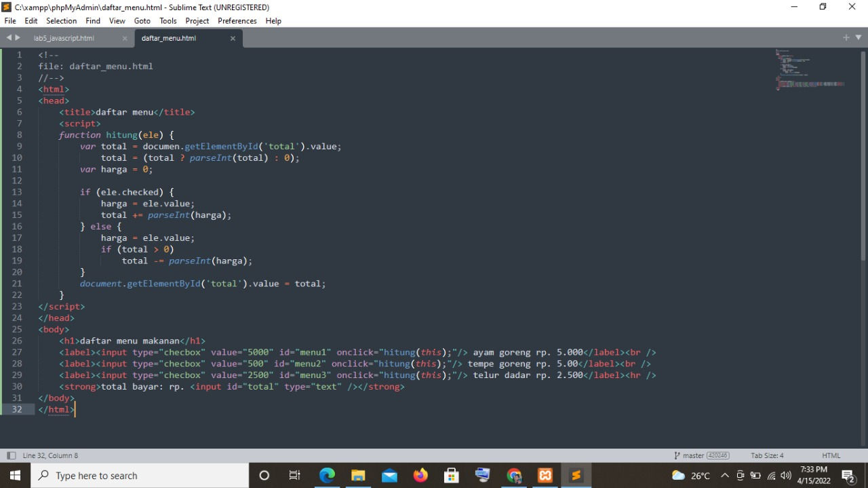Open File Explorer from the taskbar
The image size is (868, 488).
pos(358,475)
